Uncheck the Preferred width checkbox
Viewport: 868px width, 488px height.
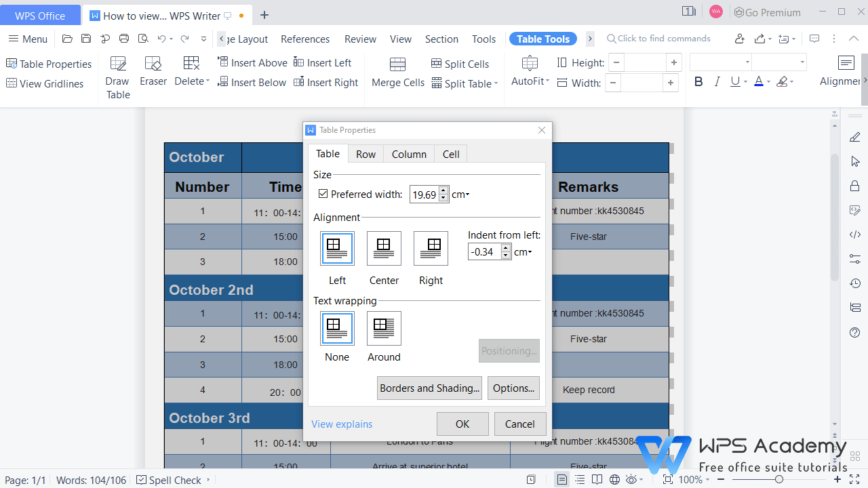click(323, 194)
